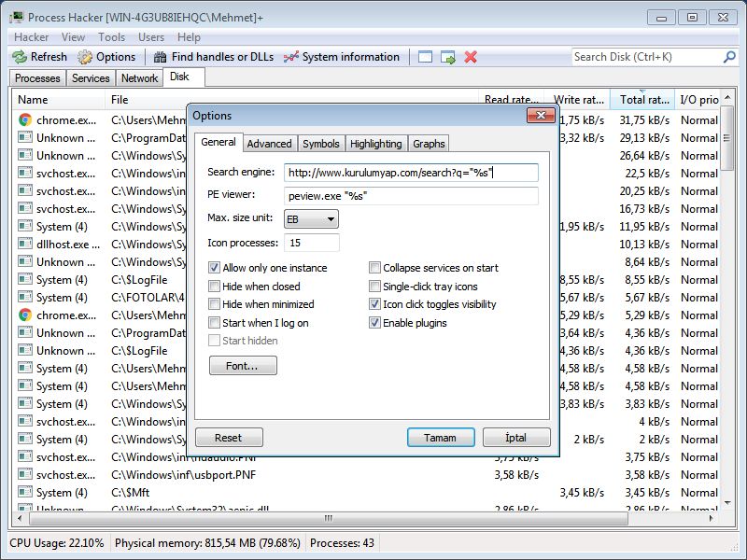Check Start when I log on
The height and width of the screenshot is (560, 747).
[x=215, y=323]
